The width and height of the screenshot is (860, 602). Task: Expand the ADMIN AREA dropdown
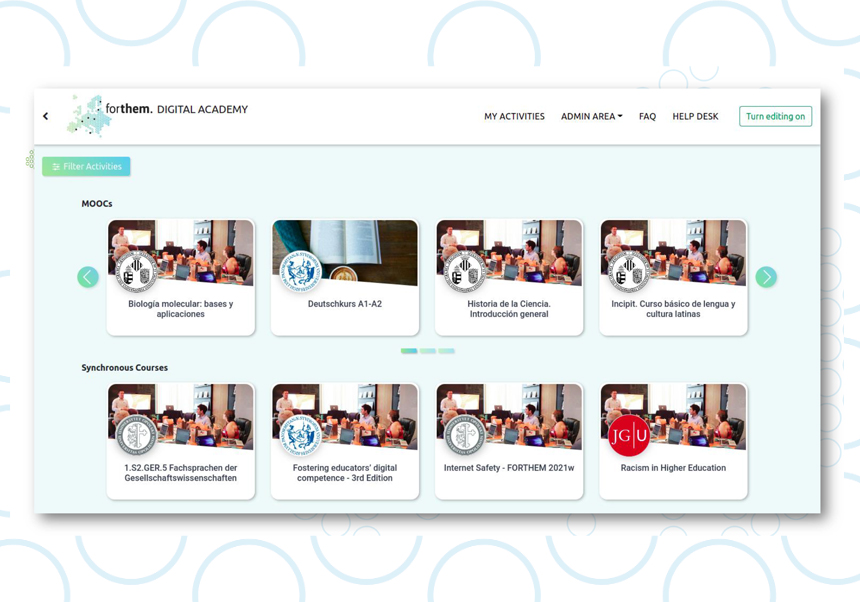coord(591,116)
